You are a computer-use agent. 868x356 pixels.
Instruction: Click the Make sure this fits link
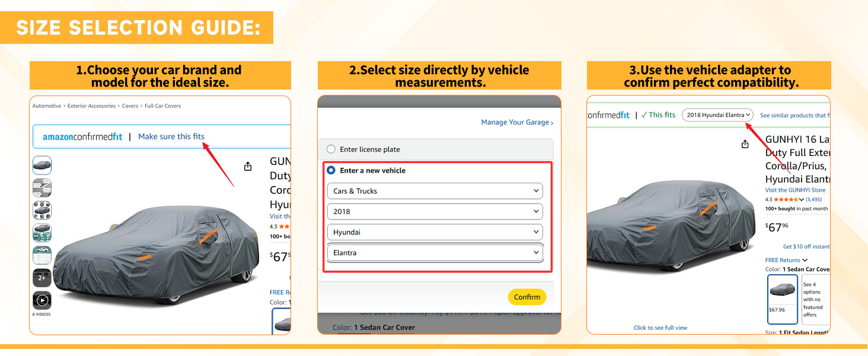171,136
